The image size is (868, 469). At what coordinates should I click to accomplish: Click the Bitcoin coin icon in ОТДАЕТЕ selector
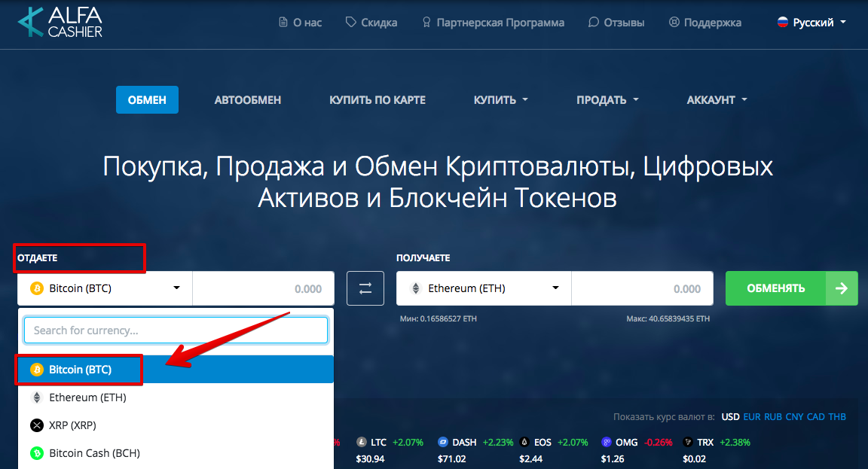click(x=37, y=288)
